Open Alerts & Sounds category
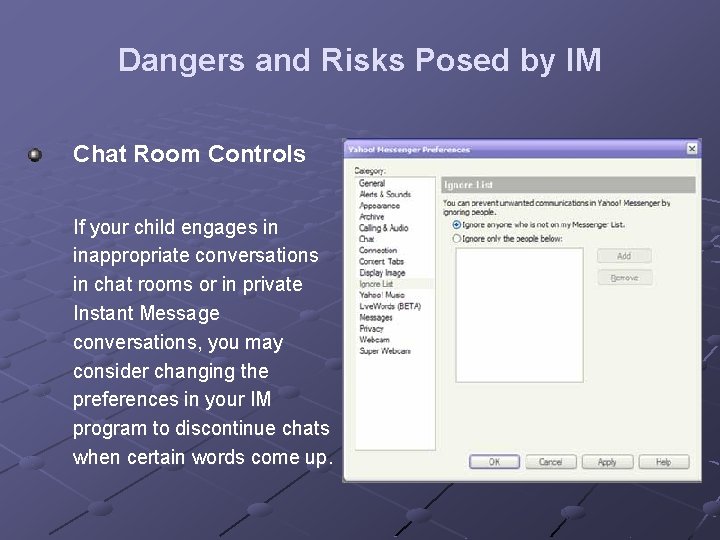Screen dimensions: 720x540 click(385, 194)
